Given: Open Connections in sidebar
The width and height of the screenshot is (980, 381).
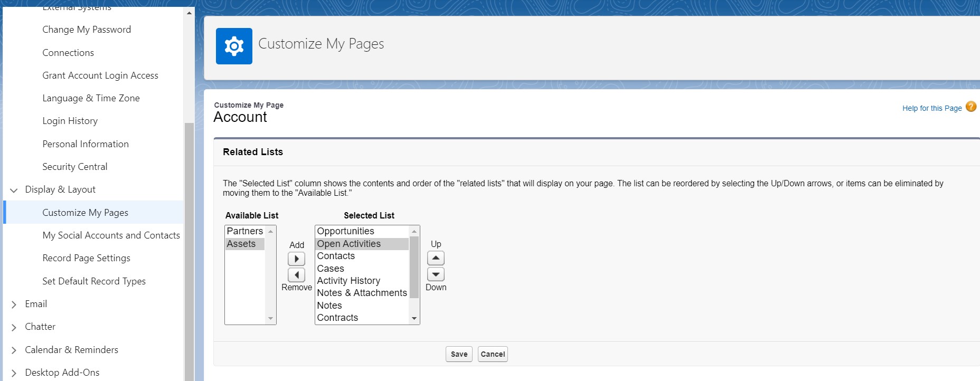Looking at the screenshot, I should [x=68, y=53].
